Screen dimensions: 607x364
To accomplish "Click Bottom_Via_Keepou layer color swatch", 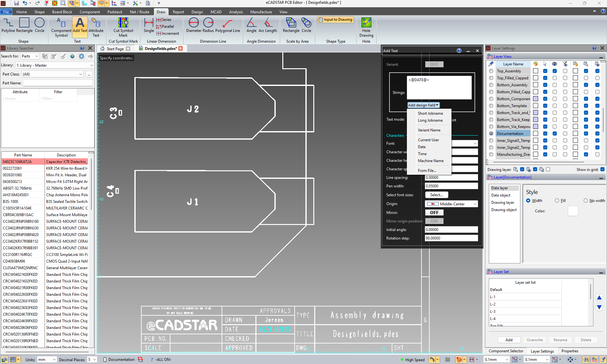I will pyautogui.click(x=536, y=127).
